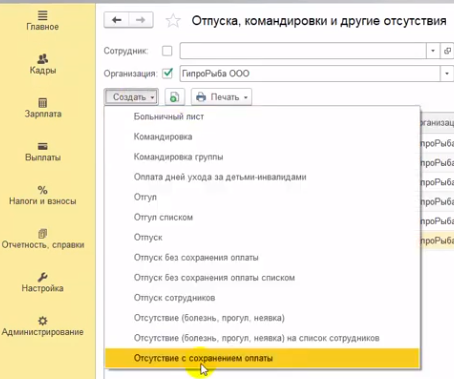Expand the Сотрудник field dropdown arrow

click(433, 51)
